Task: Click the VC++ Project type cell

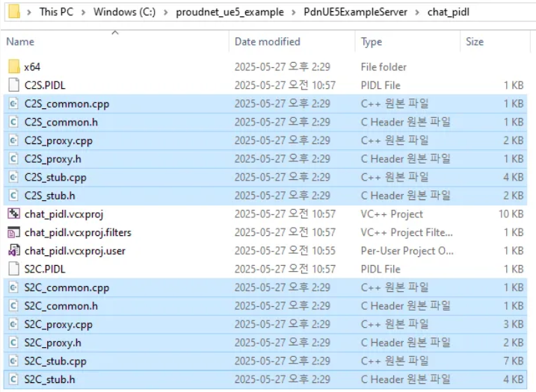Action: [392, 214]
